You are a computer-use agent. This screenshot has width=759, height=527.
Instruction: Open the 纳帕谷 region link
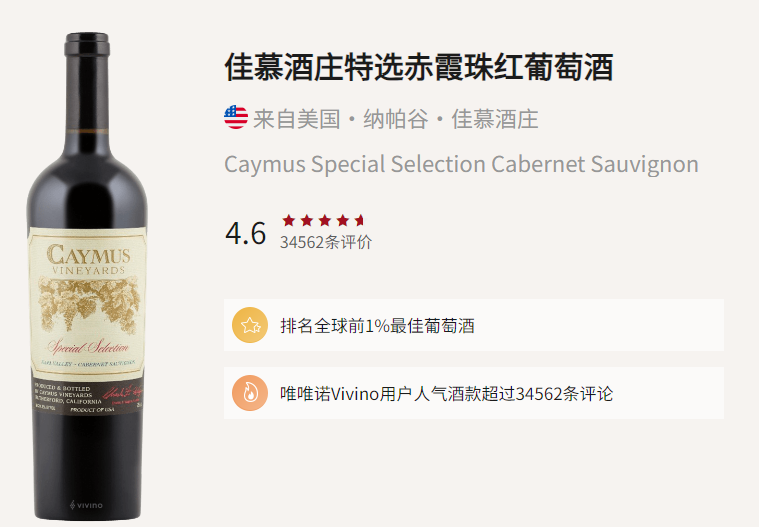pyautogui.click(x=395, y=119)
